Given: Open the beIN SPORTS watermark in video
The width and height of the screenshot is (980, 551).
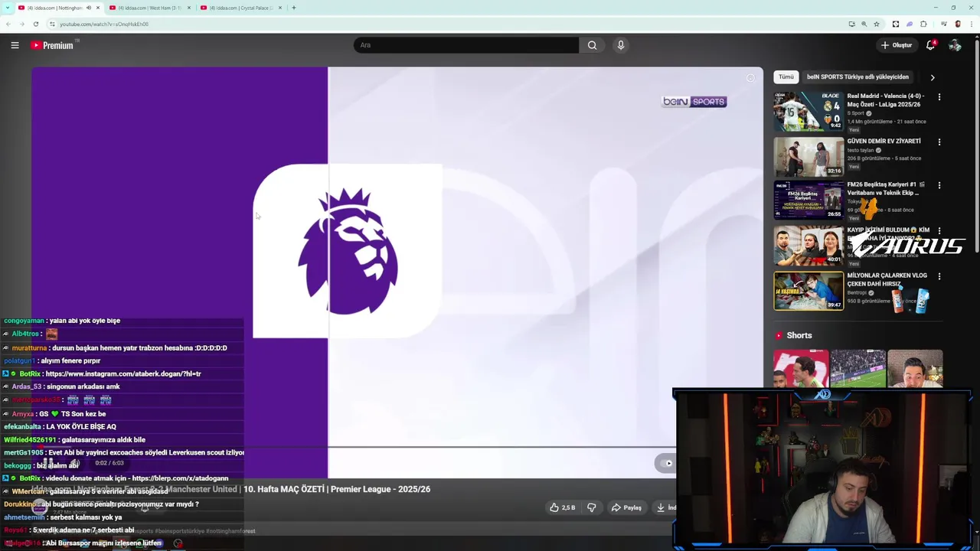Looking at the screenshot, I should [x=694, y=101].
